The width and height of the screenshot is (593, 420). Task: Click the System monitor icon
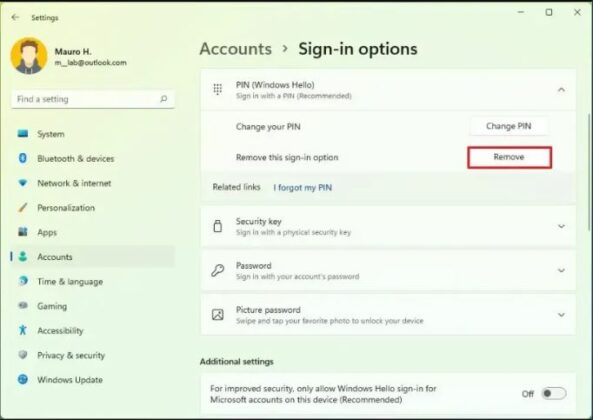coord(23,133)
